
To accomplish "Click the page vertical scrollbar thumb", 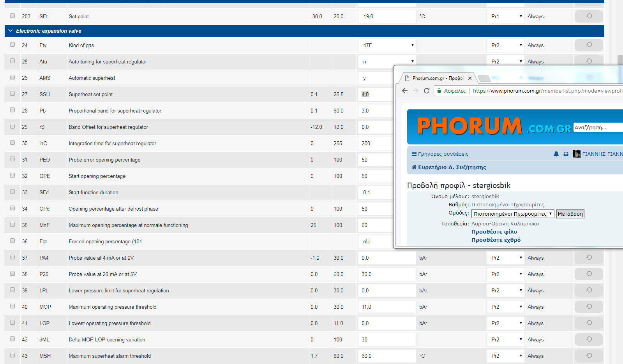I will coord(620,60).
